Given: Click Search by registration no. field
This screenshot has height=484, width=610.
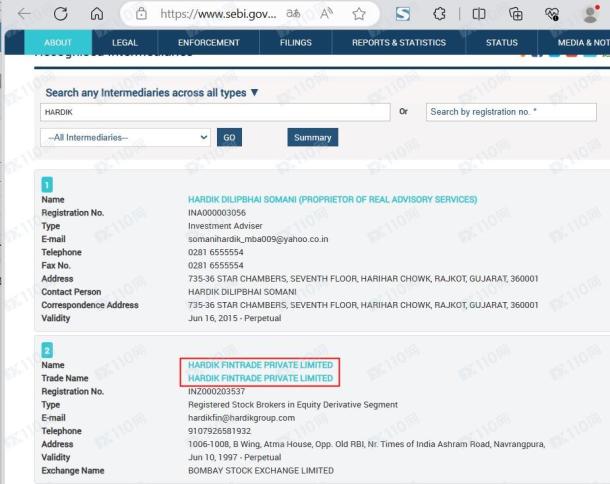Looking at the screenshot, I should tap(511, 112).
